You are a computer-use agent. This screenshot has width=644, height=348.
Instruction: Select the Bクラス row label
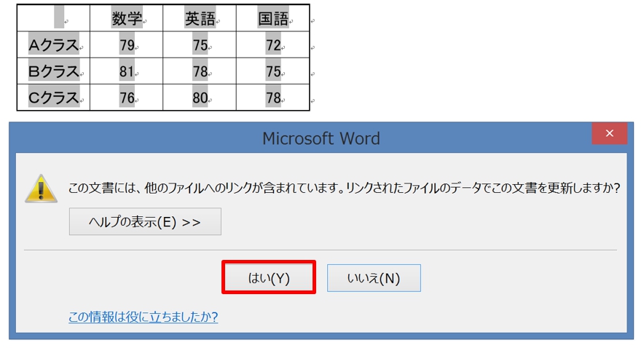(x=53, y=71)
